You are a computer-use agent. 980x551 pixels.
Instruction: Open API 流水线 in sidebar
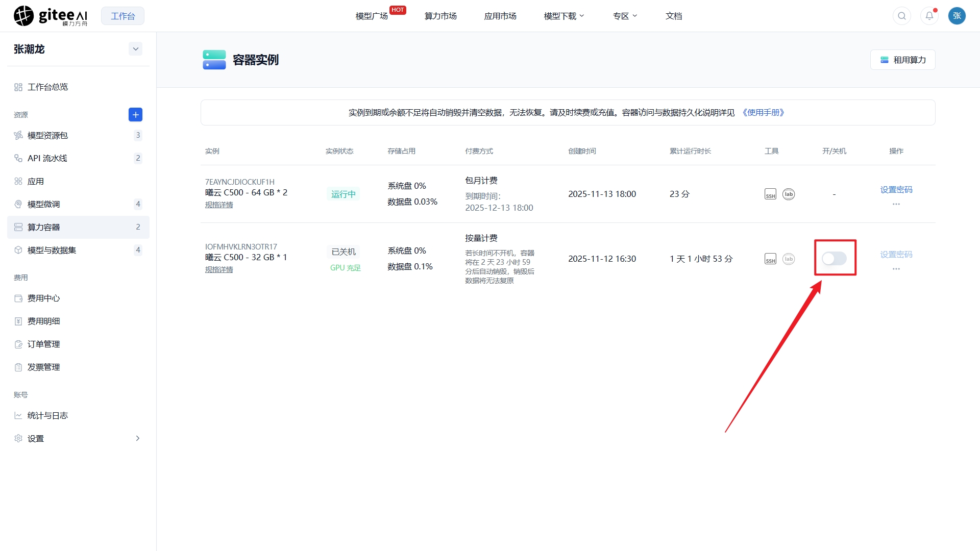(78, 159)
